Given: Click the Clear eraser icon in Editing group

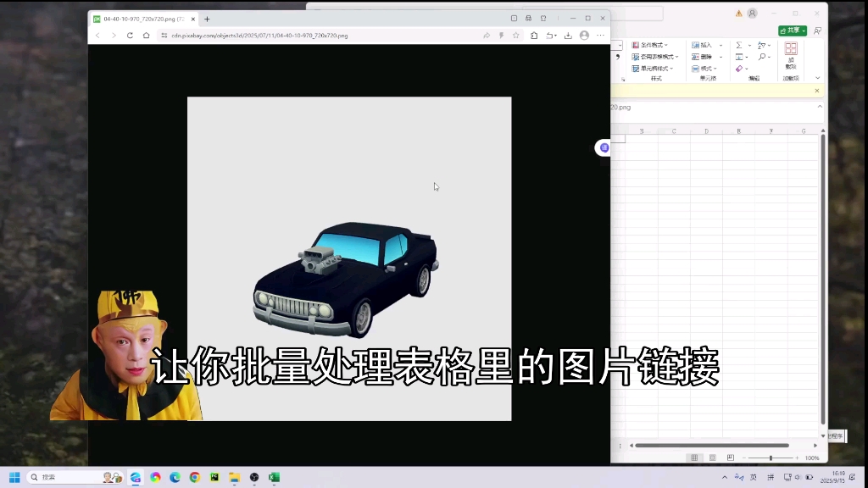Looking at the screenshot, I should coord(738,69).
